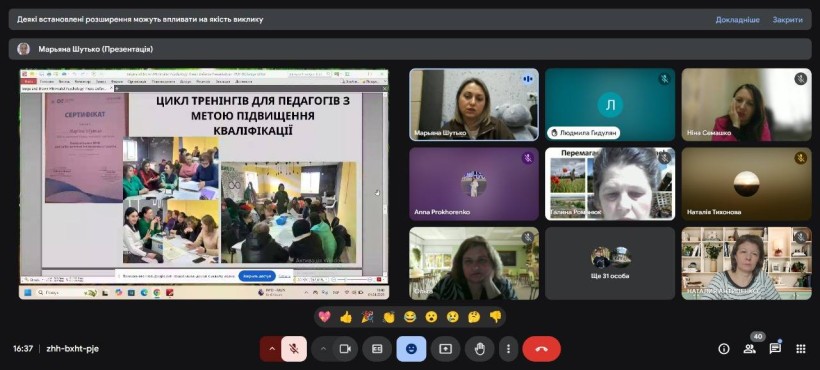Start presenting your screen

[x=446, y=349]
